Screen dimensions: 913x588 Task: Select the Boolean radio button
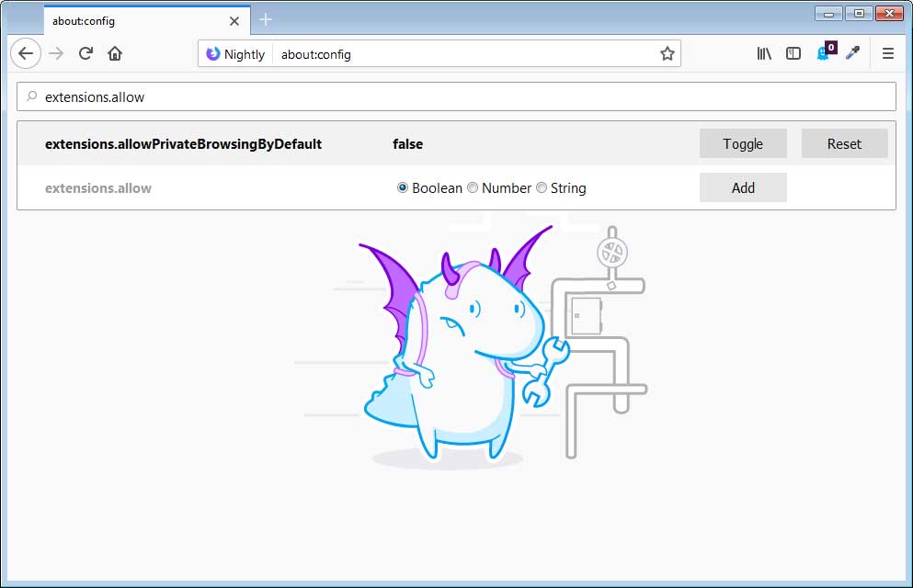click(403, 187)
